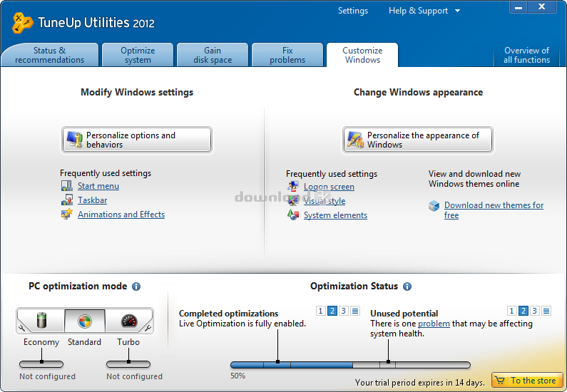Click the wrench icon beside Turbo mode
The height and width of the screenshot is (392, 567).
[x=148, y=329]
